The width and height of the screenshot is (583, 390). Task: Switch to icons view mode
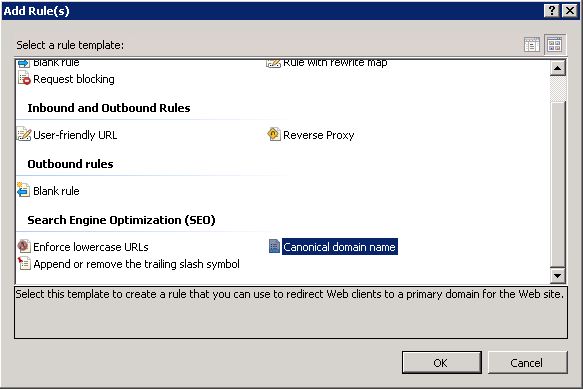pyautogui.click(x=555, y=45)
